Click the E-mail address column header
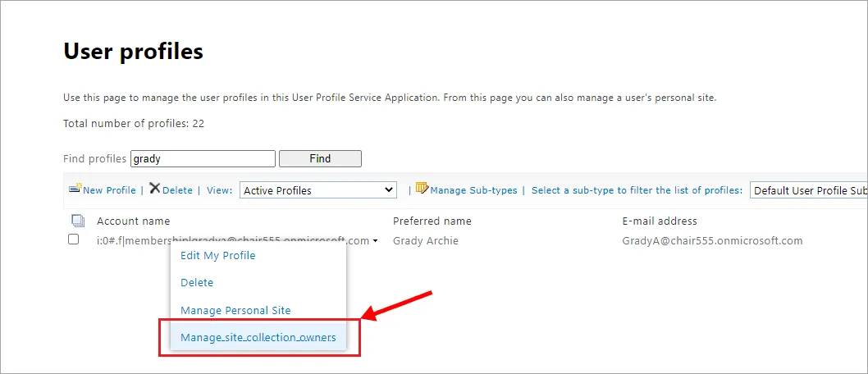The height and width of the screenshot is (374, 868). pos(660,221)
